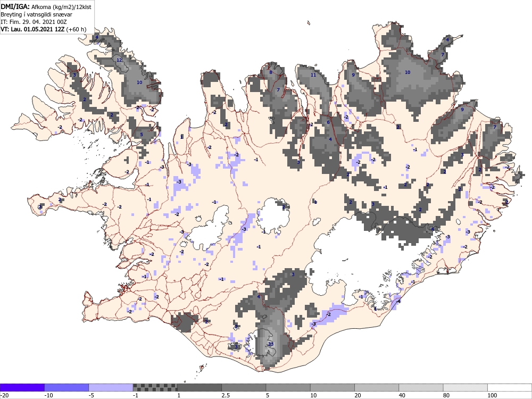Image resolution: width=532 pixels, height=399 pixels.
Task: Select the '23' value over the southern glacier
Action: click(271, 344)
